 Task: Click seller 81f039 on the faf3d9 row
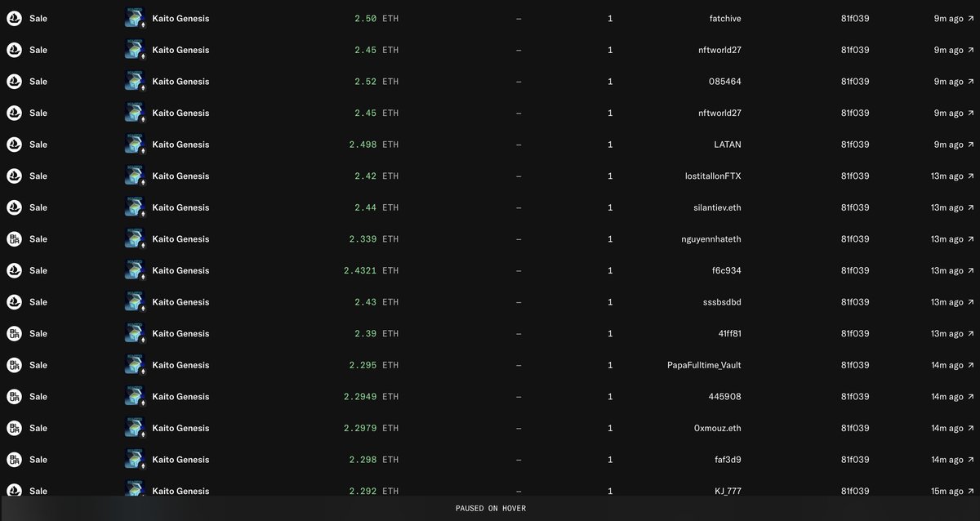tap(855, 460)
